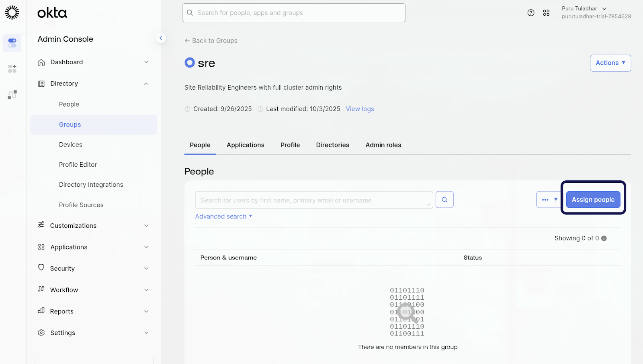This screenshot has width=643, height=364.
Task: Open the three-dots more options dropdown
Action: point(549,200)
